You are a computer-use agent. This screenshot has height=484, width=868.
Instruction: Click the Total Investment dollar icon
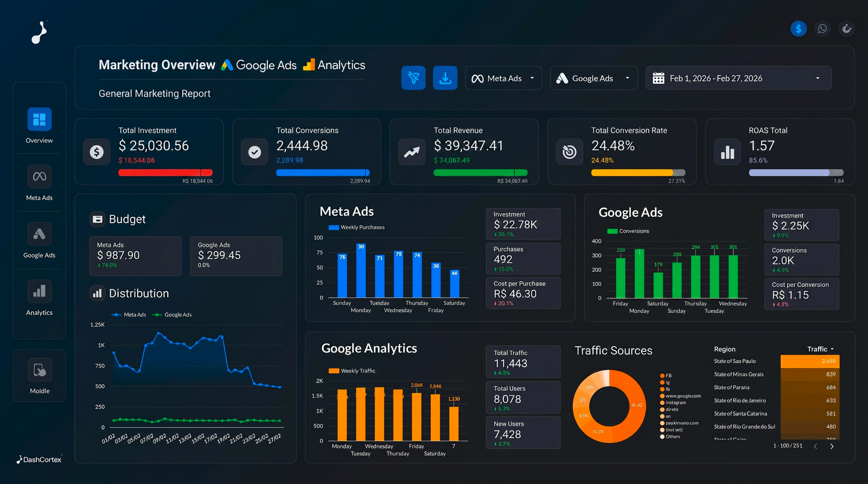pos(97,152)
